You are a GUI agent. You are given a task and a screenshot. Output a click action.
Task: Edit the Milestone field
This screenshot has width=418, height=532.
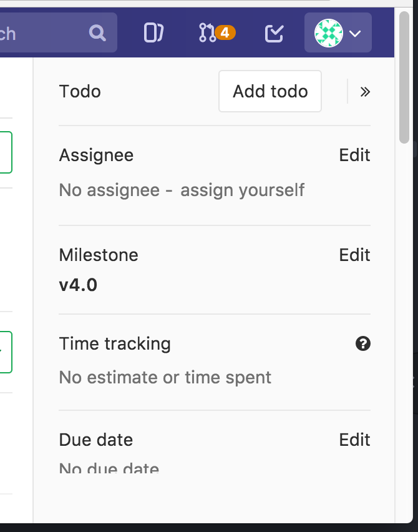point(354,255)
